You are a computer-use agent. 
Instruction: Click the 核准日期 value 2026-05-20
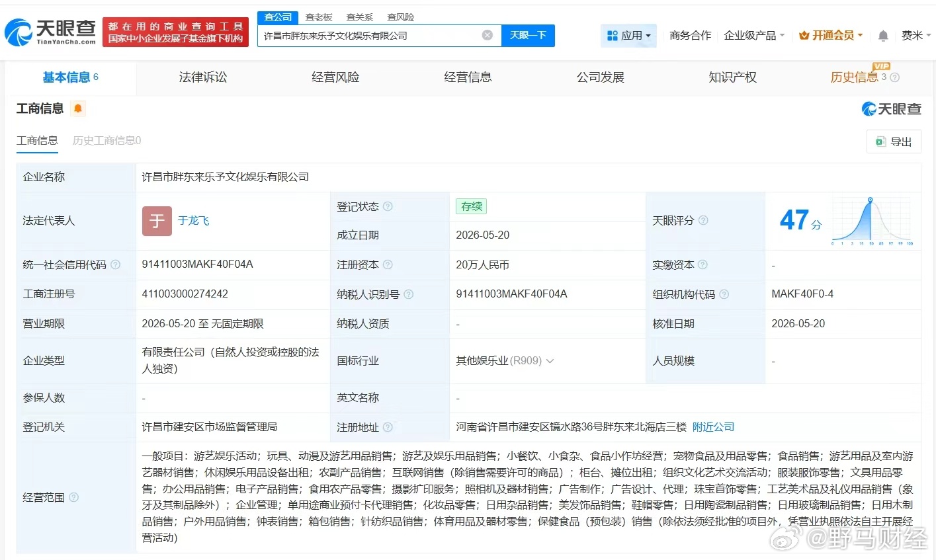pyautogui.click(x=798, y=324)
